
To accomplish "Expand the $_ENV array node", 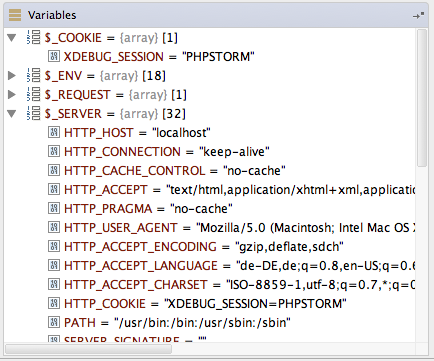I will click(x=12, y=76).
